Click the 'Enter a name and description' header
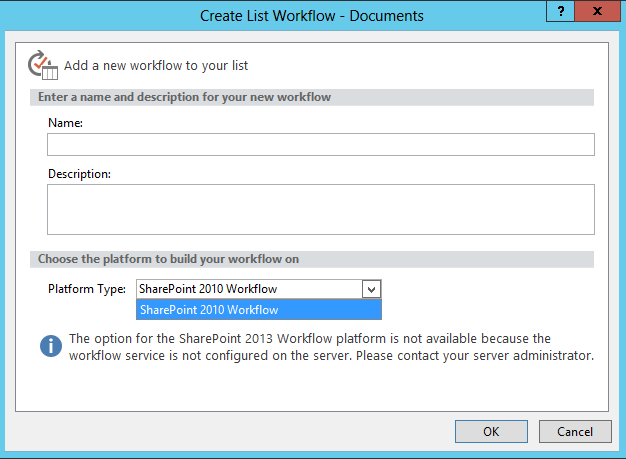626x459 pixels. [185, 97]
